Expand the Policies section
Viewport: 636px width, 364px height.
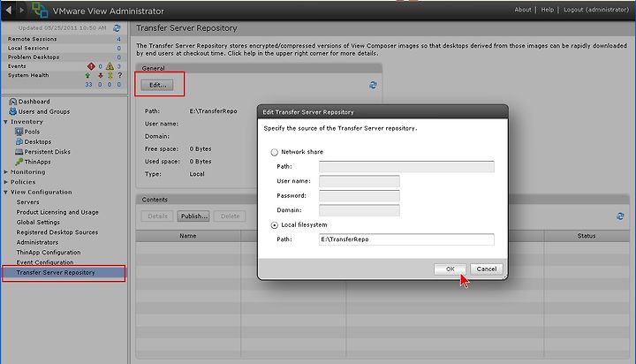pyautogui.click(x=5, y=182)
